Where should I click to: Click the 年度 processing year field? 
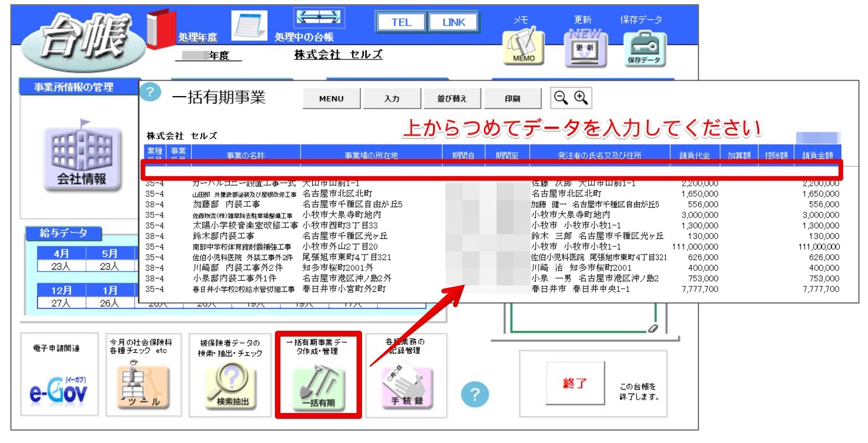208,56
